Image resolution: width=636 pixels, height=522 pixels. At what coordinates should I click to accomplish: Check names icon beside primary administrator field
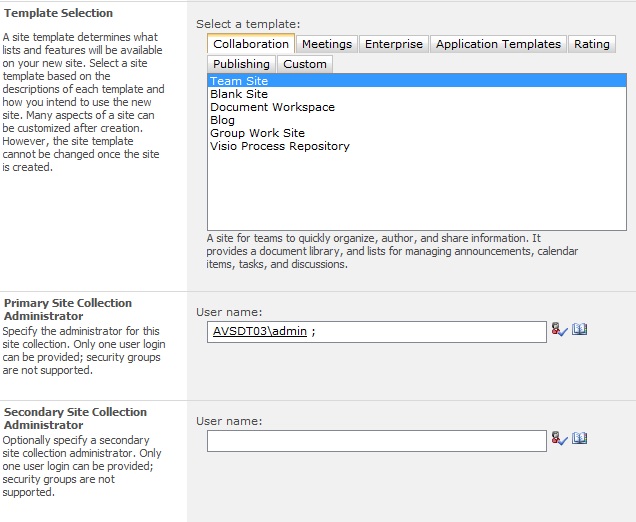(559, 329)
